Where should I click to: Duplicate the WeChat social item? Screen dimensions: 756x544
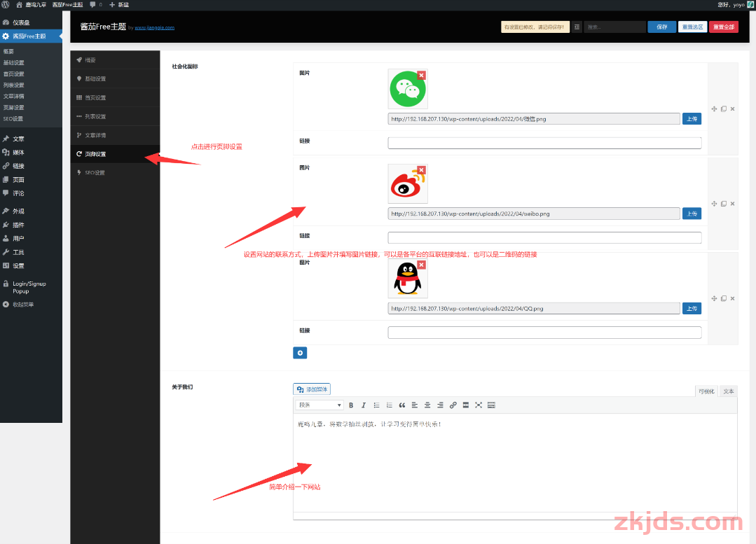[x=723, y=109]
